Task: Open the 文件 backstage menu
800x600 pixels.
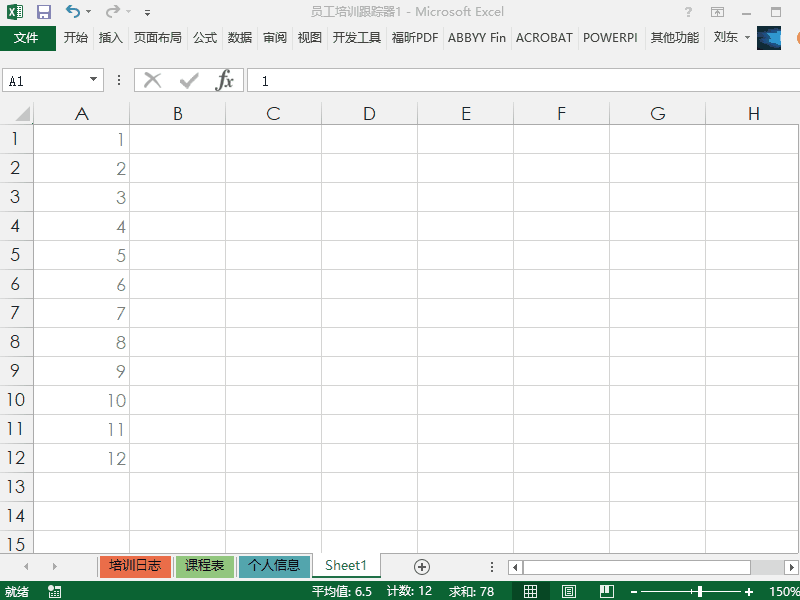Action: pyautogui.click(x=27, y=38)
